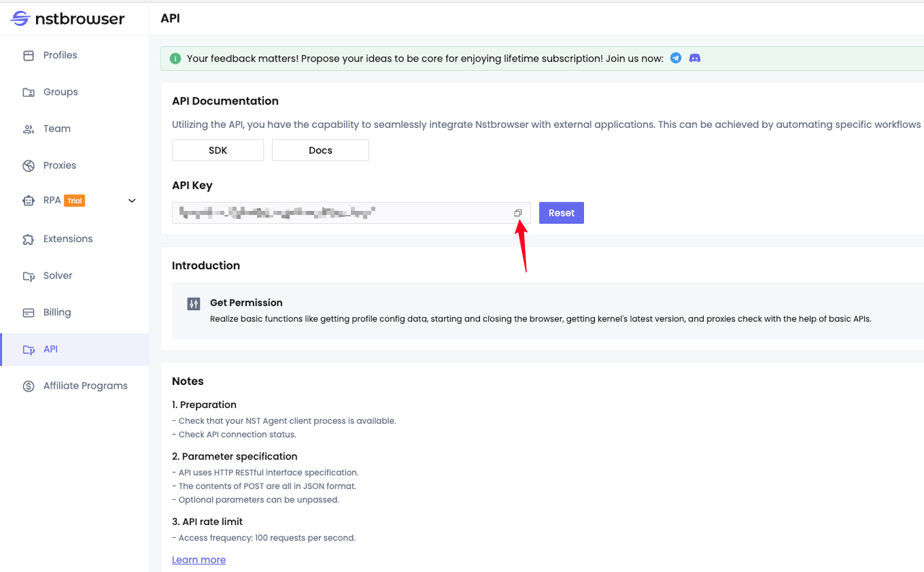Screen dimensions: 924x572
Task: Open the Docs button
Action: click(x=321, y=150)
